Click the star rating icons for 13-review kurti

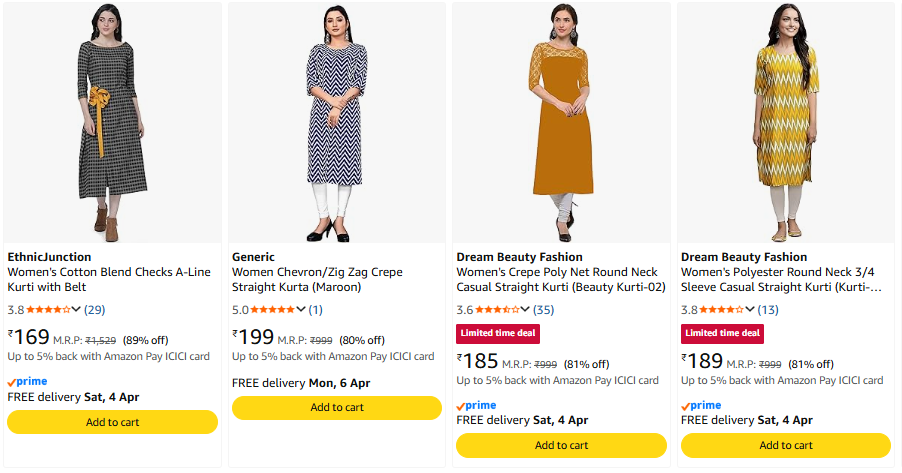(720, 309)
